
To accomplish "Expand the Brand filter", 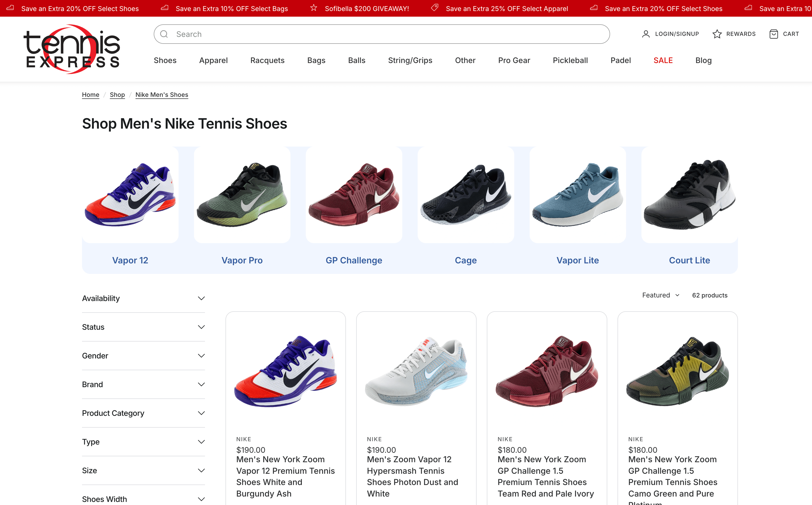I will tap(143, 384).
